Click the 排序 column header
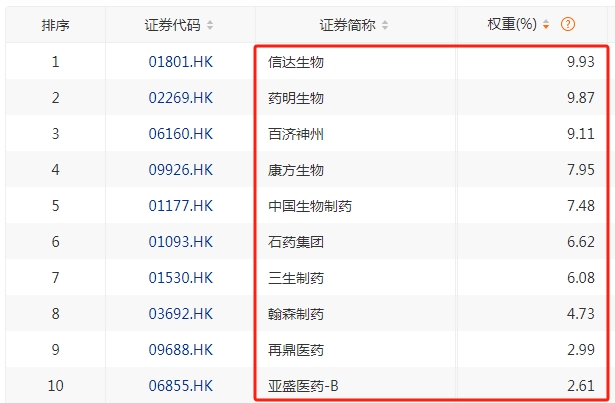 coord(55,25)
